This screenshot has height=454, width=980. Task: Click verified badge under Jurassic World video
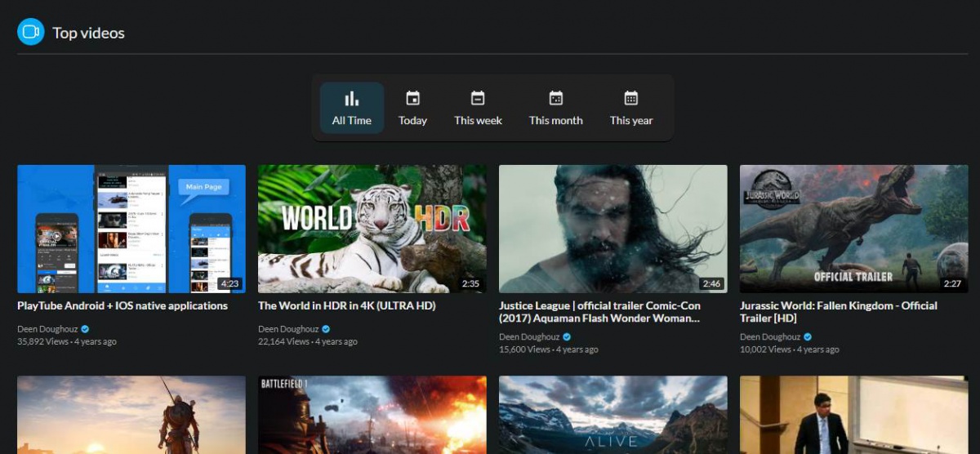808,337
